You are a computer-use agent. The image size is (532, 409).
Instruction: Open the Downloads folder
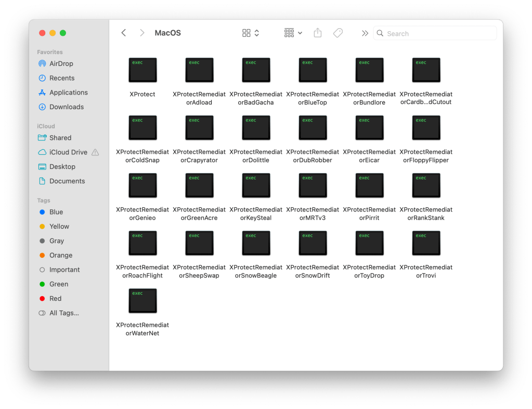[66, 107]
